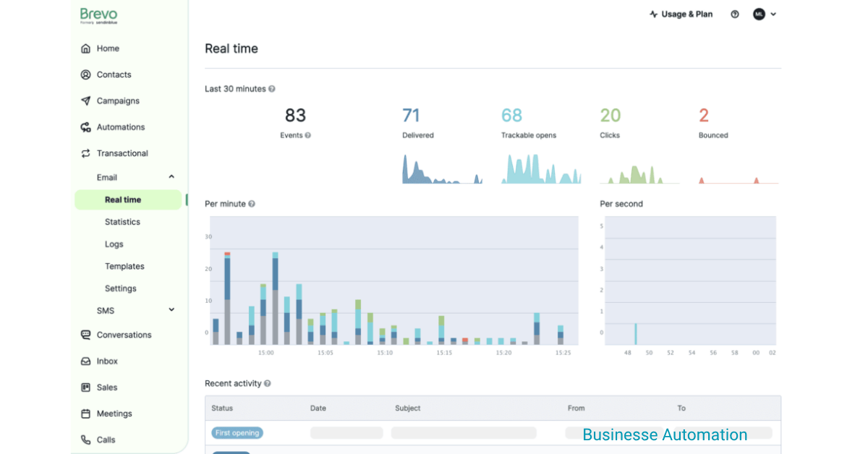Click the Calls phone icon
This screenshot has width=868, height=454.
[x=86, y=440]
